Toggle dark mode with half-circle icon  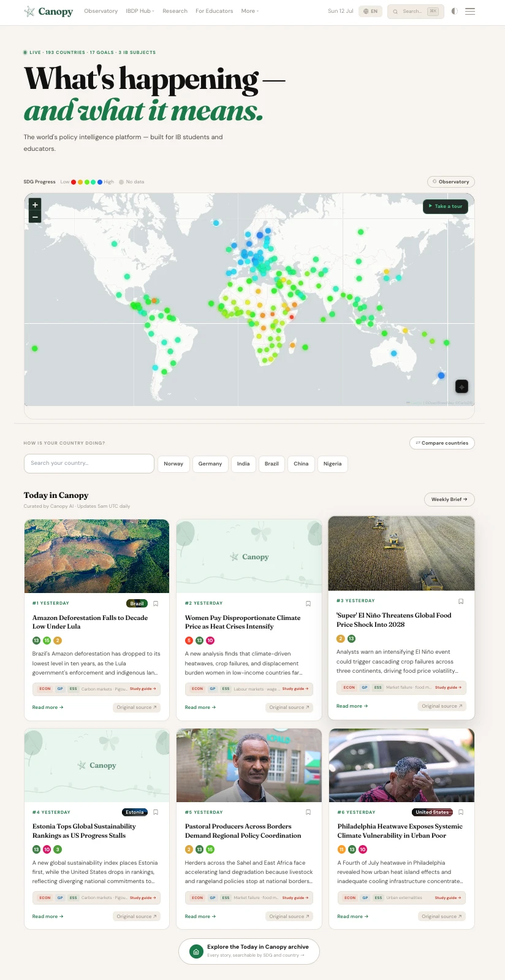click(454, 11)
